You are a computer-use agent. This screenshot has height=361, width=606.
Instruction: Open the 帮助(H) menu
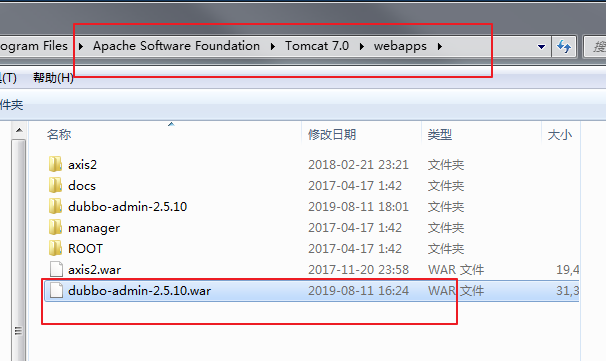(x=53, y=78)
